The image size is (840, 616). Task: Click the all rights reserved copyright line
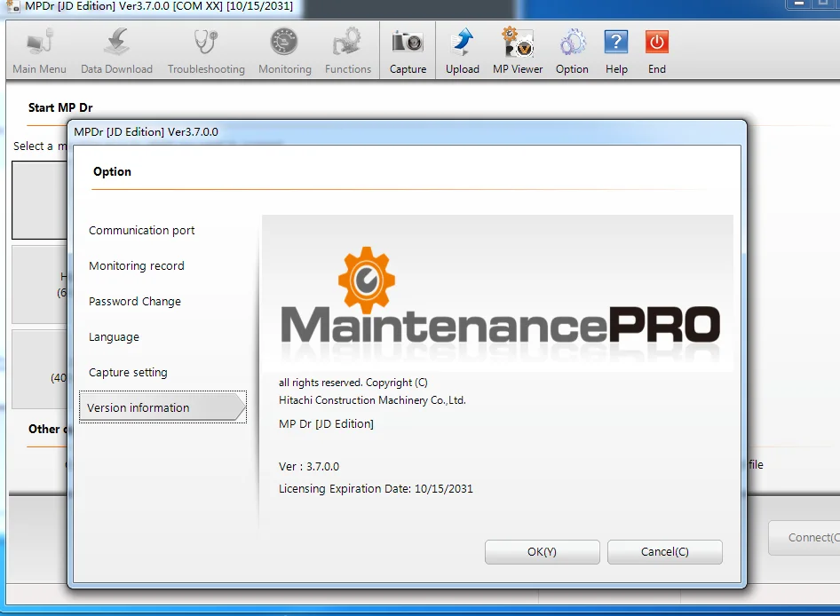tap(353, 383)
